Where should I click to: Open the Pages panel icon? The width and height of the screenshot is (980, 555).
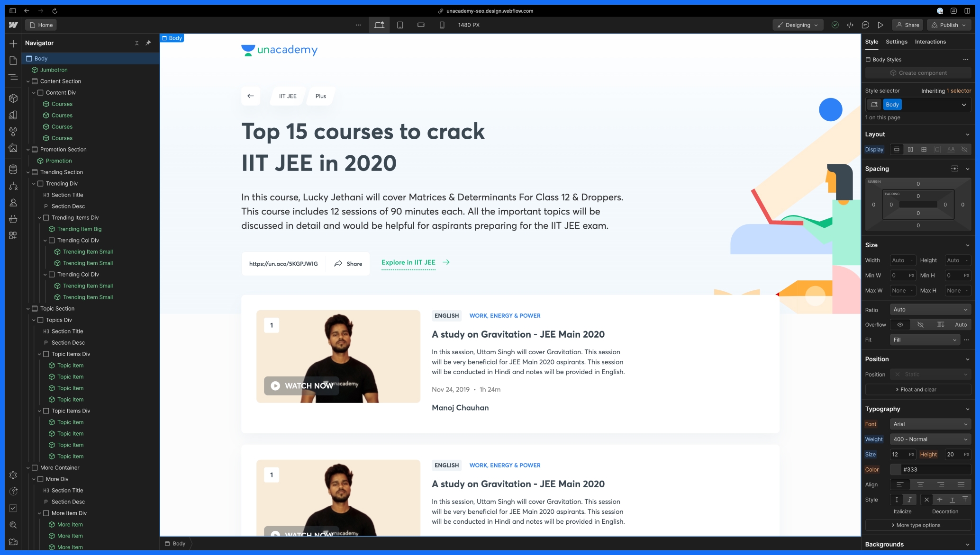pyautogui.click(x=13, y=60)
